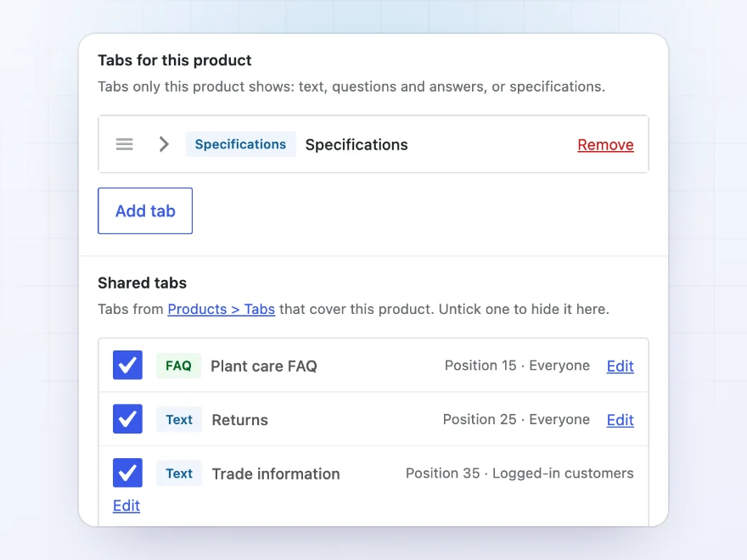The height and width of the screenshot is (560, 747).
Task: Untick the Trade information checkbox
Action: tap(127, 473)
